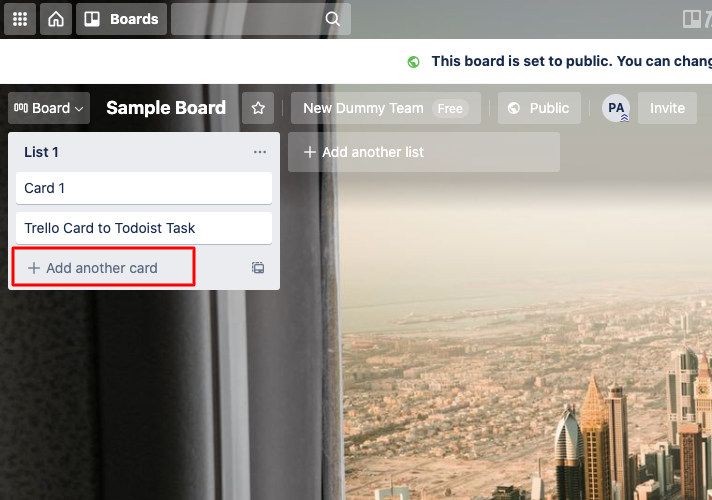Viewport: 712px width, 500px height.
Task: Open List 1 actions ellipsis menu
Action: [260, 152]
